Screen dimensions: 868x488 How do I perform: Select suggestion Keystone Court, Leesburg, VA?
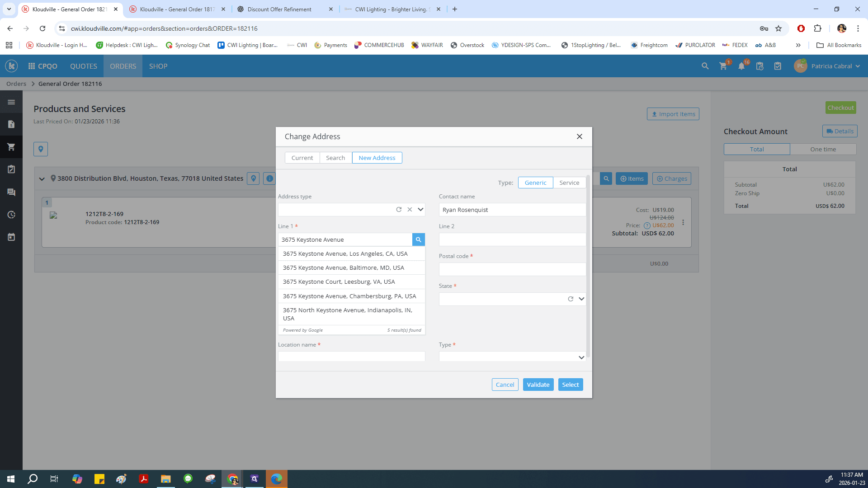pyautogui.click(x=352, y=282)
